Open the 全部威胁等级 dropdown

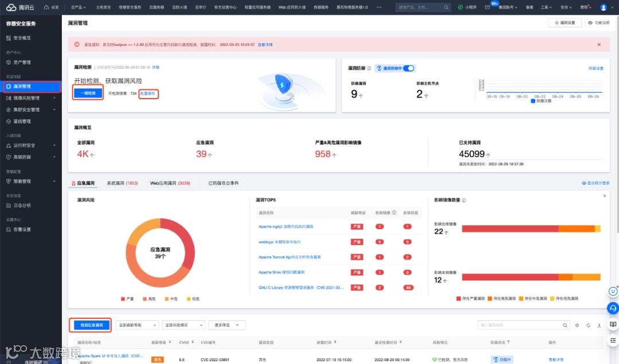pyautogui.click(x=137, y=326)
